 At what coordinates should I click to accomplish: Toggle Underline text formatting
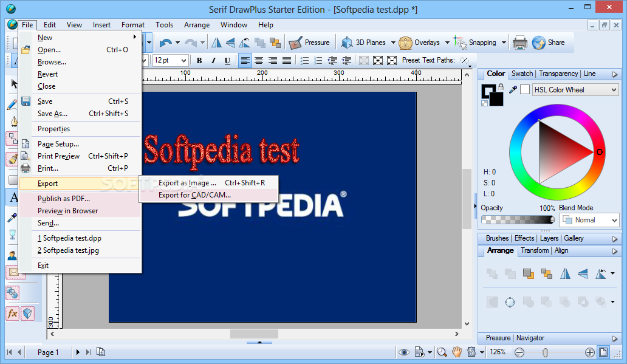click(227, 60)
